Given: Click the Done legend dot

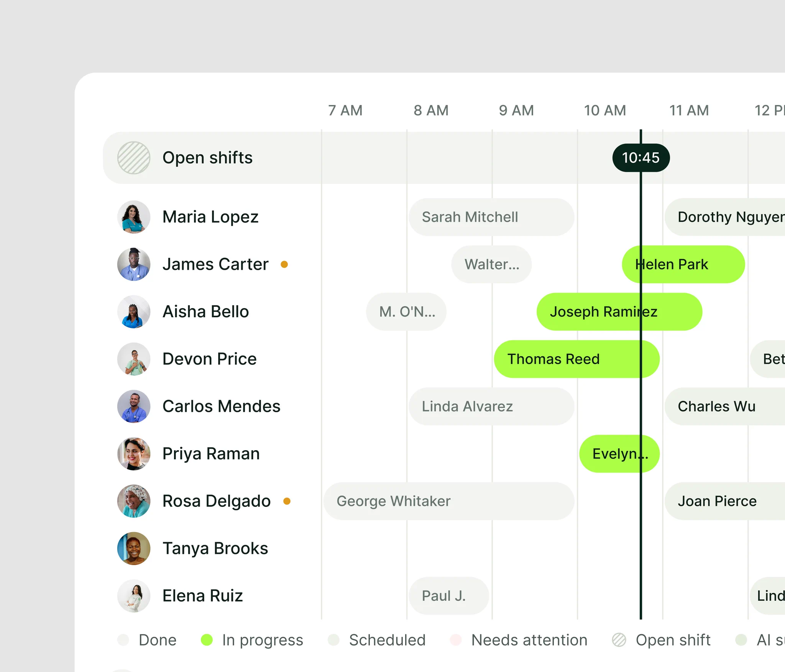Looking at the screenshot, I should coord(123,640).
